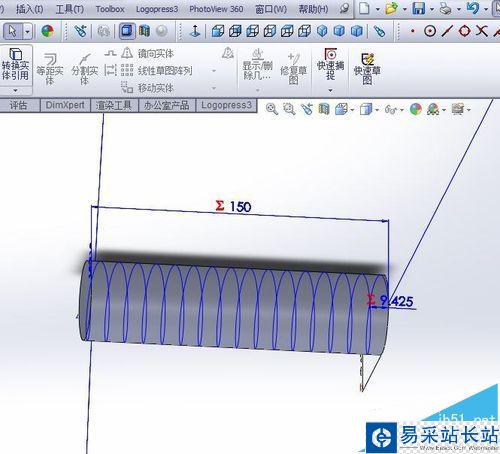The image size is (500, 454).
Task: Open the 插入(I) menu
Action: coord(30,9)
